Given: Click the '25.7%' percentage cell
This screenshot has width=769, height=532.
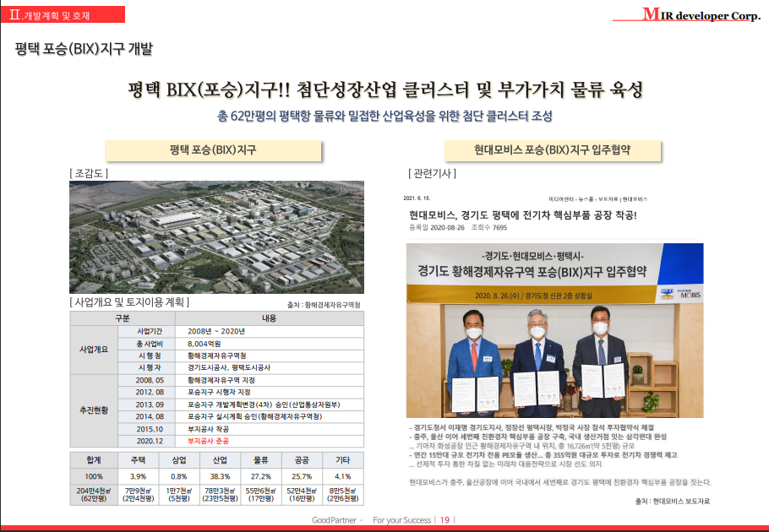Looking at the screenshot, I should [302, 476].
